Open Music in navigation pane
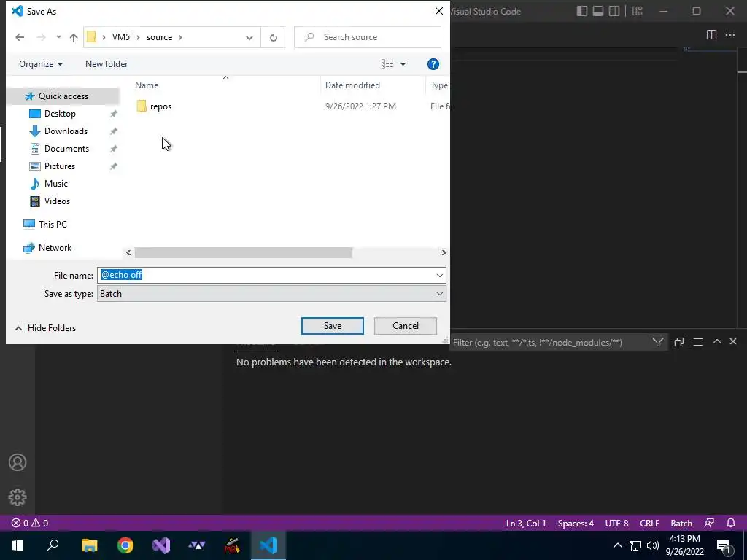Screen dimensions: 747x560 click(x=55, y=184)
